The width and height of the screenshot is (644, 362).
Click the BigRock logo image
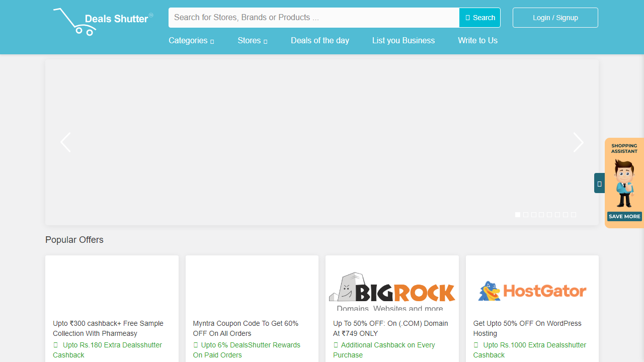point(392,291)
